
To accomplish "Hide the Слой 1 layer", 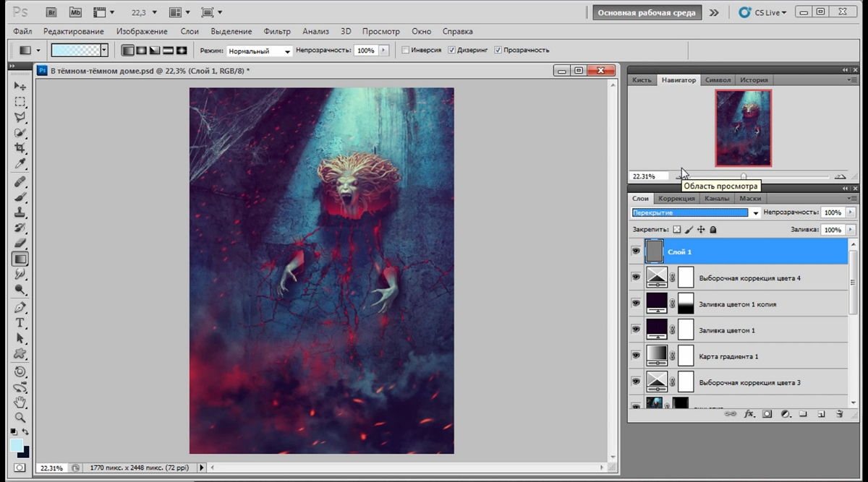I will click(x=636, y=251).
